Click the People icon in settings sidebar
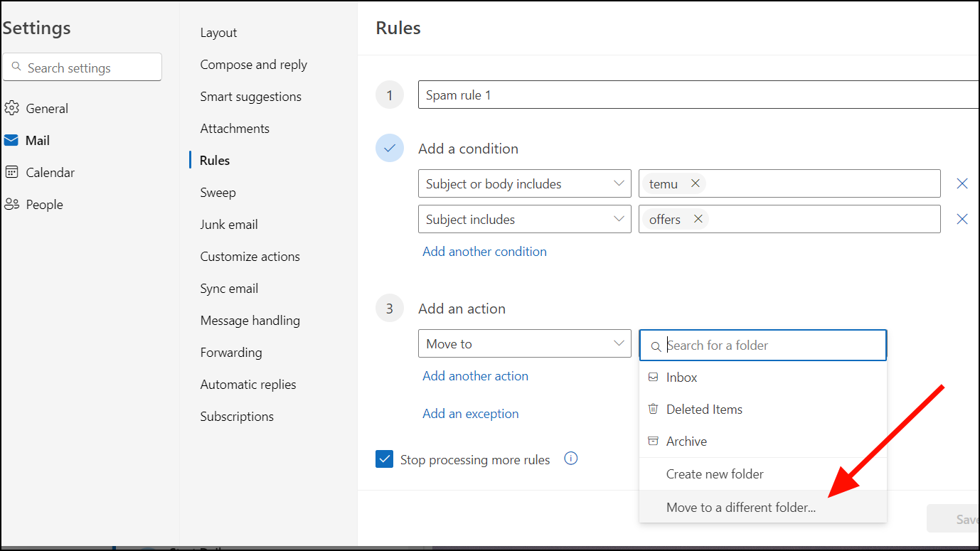The height and width of the screenshot is (551, 980). point(11,205)
